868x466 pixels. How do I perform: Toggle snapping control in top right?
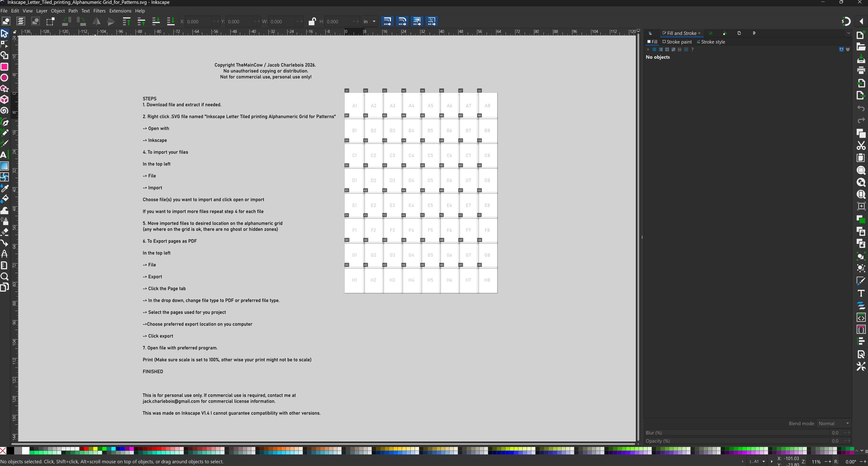pos(846,21)
